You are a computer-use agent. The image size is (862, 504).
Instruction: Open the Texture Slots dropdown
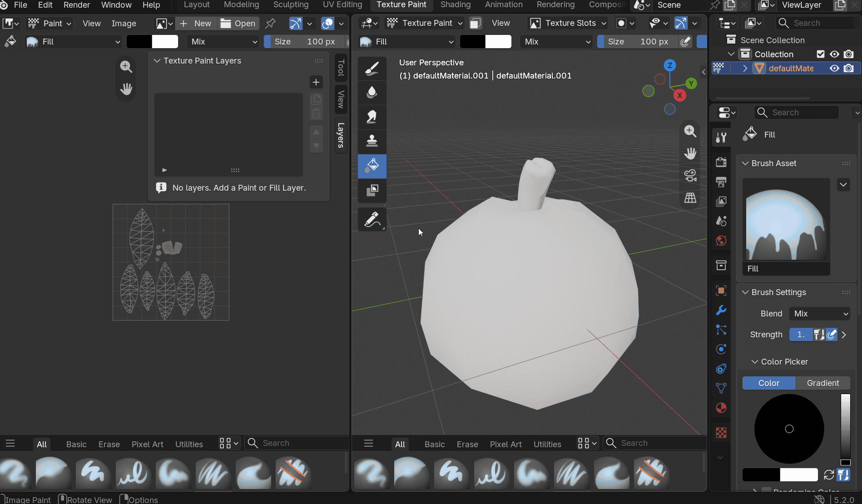569,23
